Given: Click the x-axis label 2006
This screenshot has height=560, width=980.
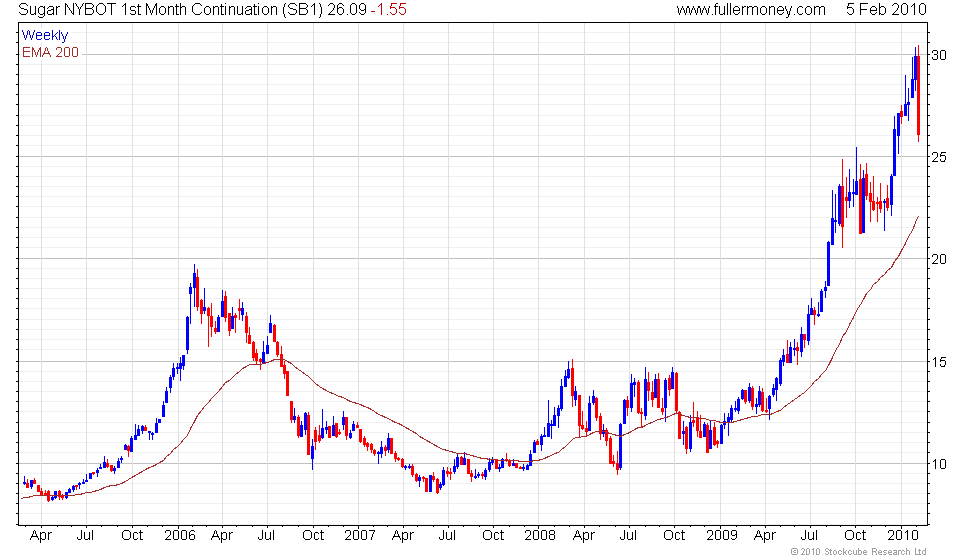Looking at the screenshot, I should (179, 536).
